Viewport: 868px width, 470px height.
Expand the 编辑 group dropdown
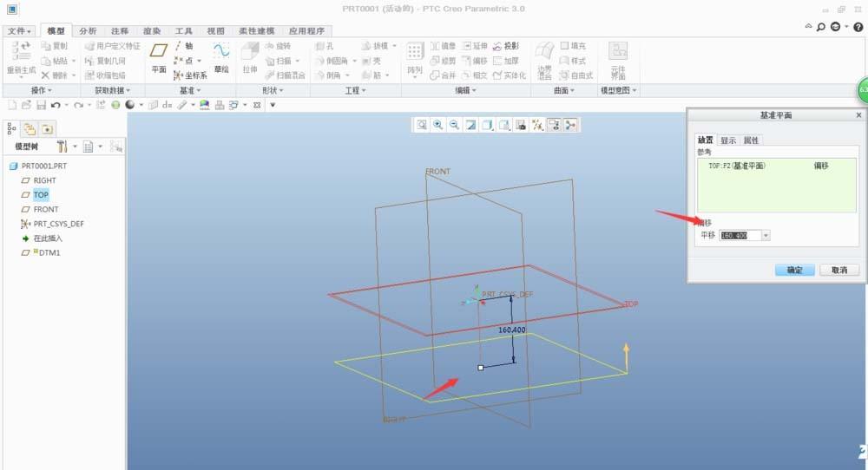pyautogui.click(x=465, y=90)
